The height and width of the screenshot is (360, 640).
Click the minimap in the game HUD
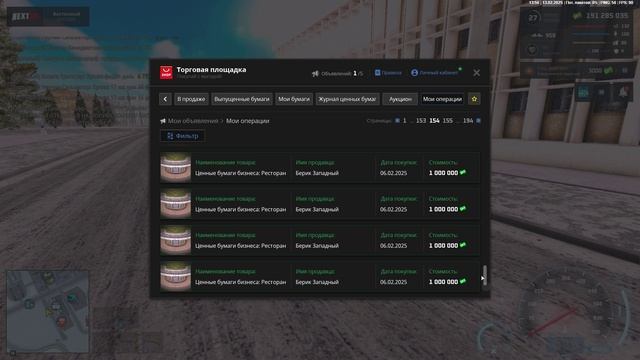click(48, 311)
